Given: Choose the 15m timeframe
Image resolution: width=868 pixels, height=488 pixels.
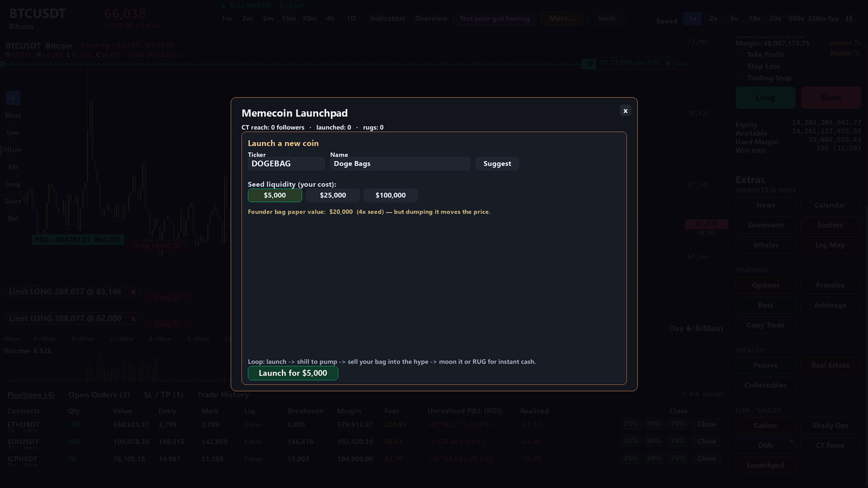Looking at the screenshot, I should click(x=288, y=19).
